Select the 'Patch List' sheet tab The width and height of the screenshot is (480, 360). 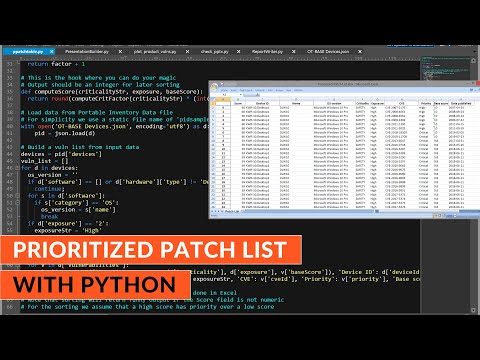click(232, 212)
